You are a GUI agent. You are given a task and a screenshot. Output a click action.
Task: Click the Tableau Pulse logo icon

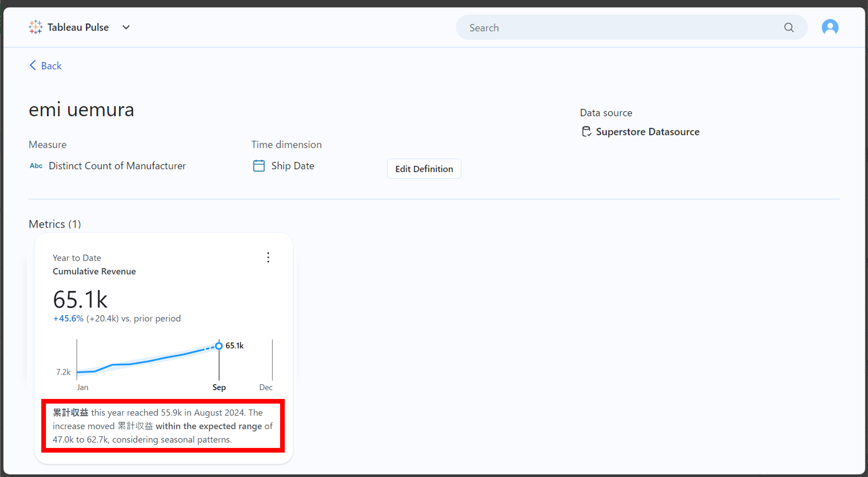point(35,27)
